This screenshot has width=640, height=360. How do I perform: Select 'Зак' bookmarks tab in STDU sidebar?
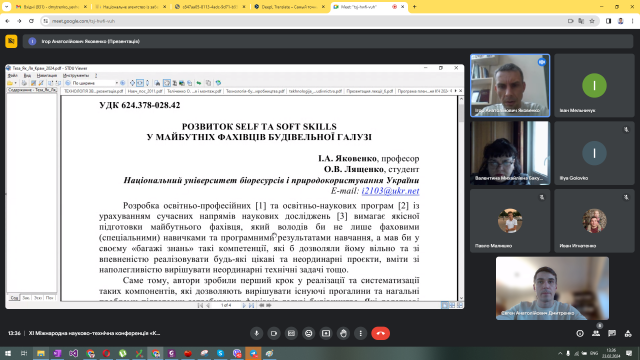click(x=26, y=298)
